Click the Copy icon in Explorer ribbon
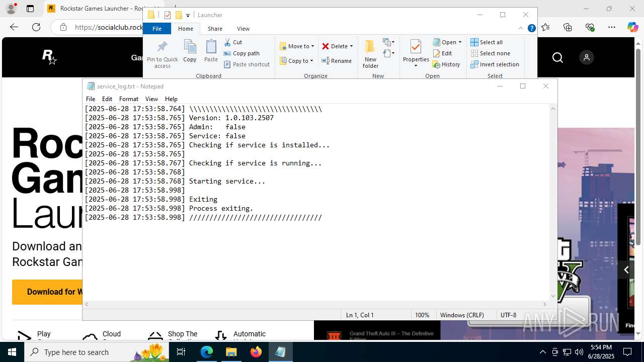Viewport: 644px width, 362px height. (x=190, y=51)
